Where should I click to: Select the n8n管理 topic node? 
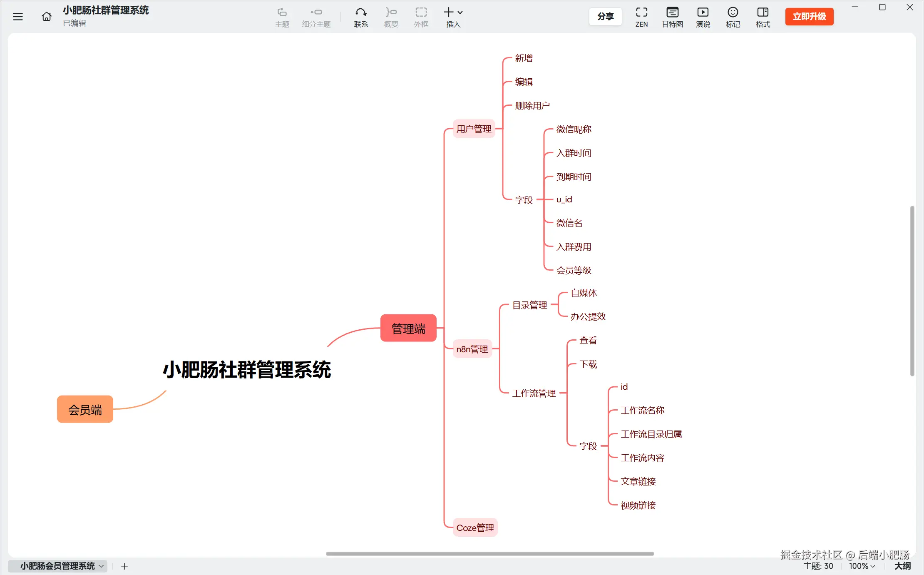(x=472, y=349)
